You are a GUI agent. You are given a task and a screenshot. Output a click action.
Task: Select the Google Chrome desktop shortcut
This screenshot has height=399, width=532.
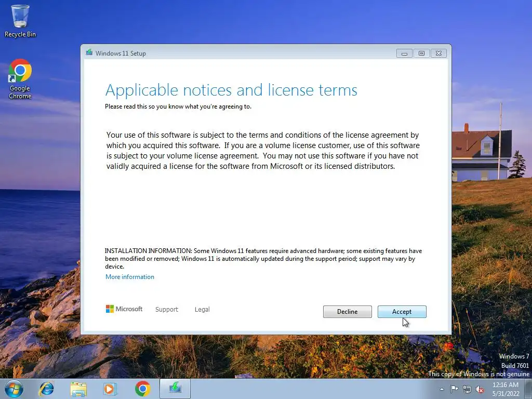tap(20, 79)
